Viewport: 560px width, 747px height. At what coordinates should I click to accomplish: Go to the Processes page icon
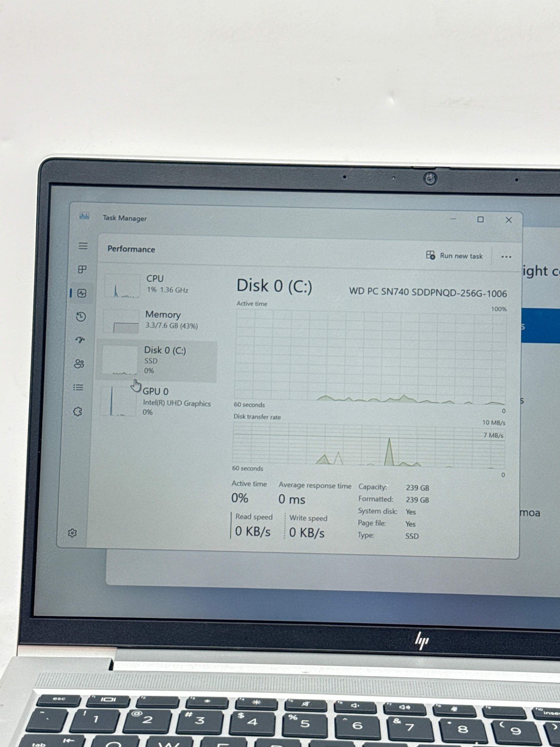(83, 269)
